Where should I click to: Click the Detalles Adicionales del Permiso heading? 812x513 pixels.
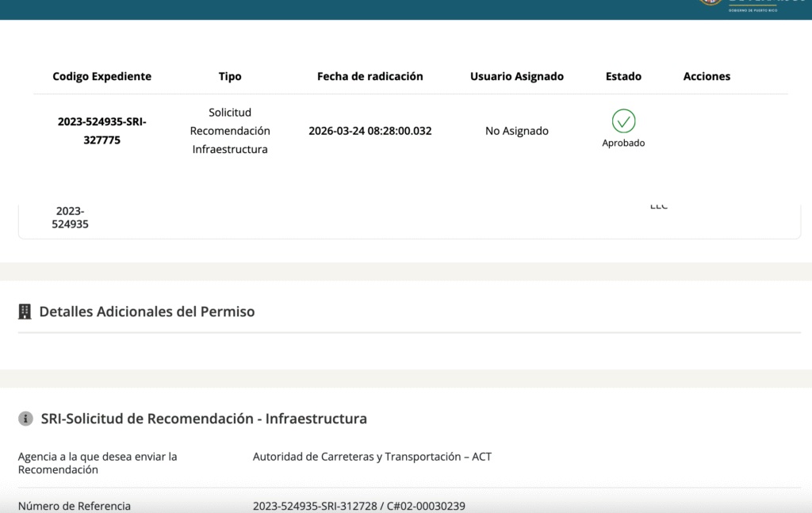147,312
